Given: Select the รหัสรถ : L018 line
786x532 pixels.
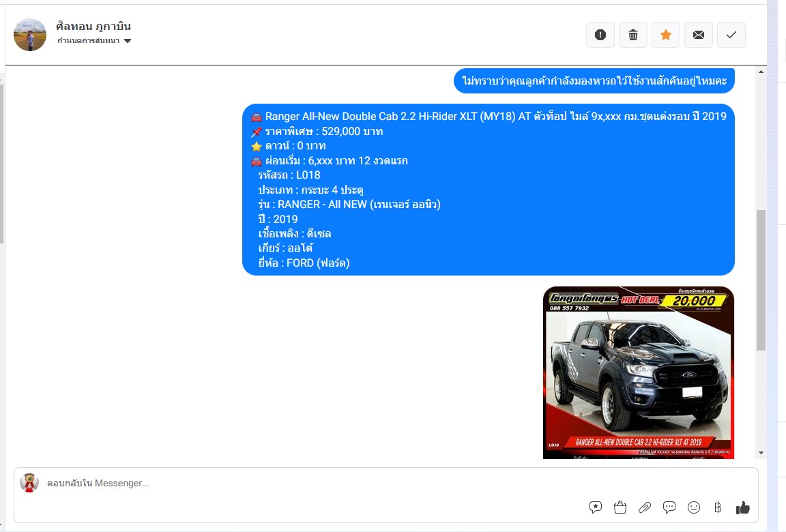Looking at the screenshot, I should (289, 175).
